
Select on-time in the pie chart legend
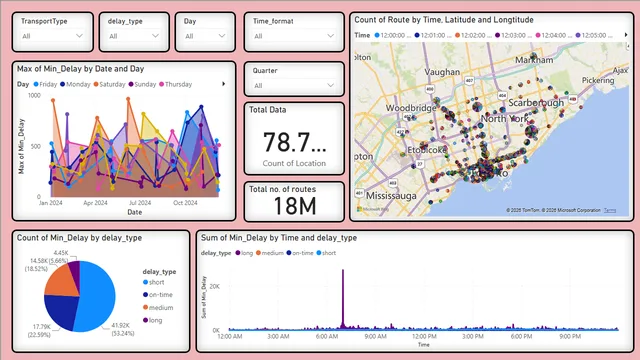[x=158, y=295]
